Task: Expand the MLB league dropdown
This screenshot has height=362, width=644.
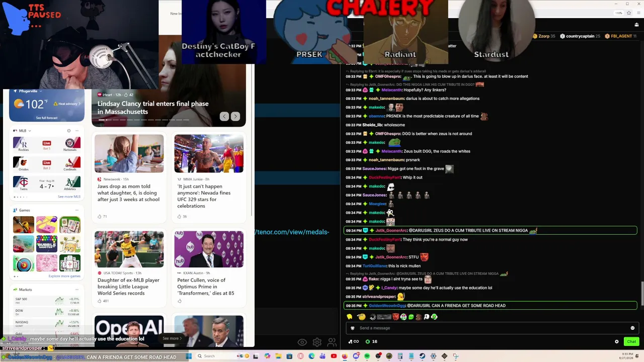Action: click(30, 131)
